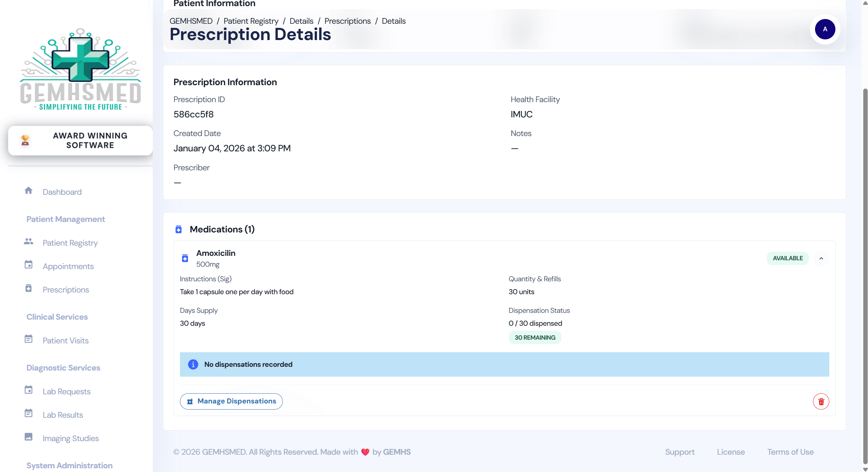Image resolution: width=868 pixels, height=472 pixels.
Task: Click the Medications section header icon
Action: [x=179, y=230]
